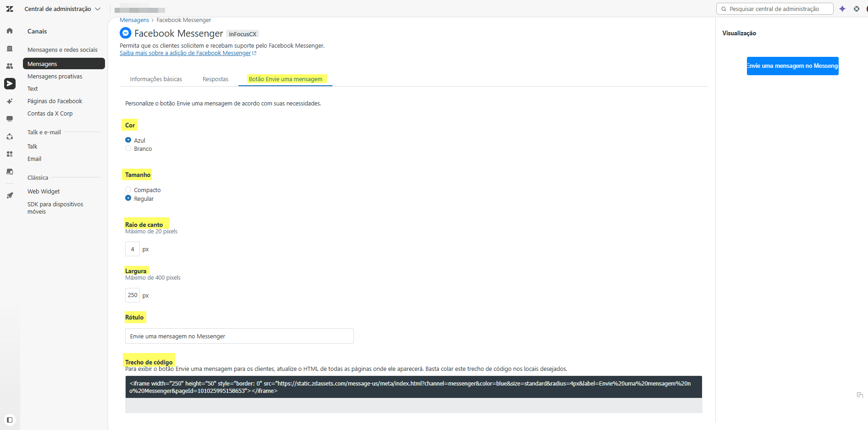Select the Azul color radio button

(x=128, y=140)
